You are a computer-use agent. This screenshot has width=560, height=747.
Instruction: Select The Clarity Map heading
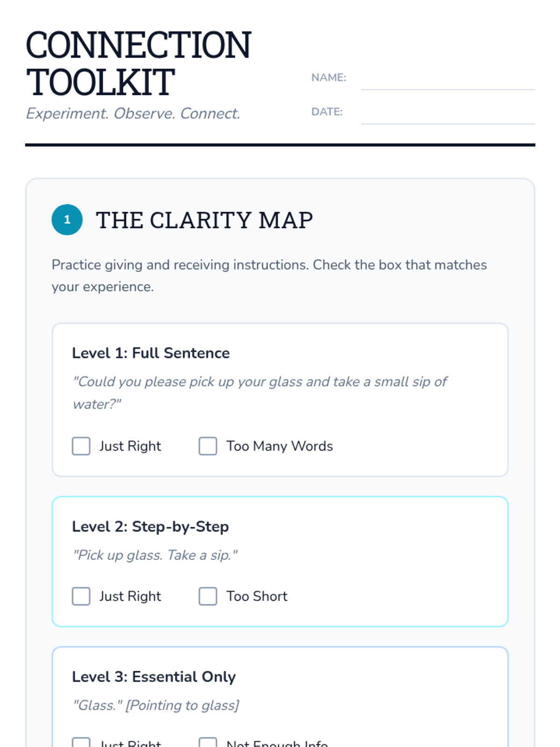coord(204,220)
